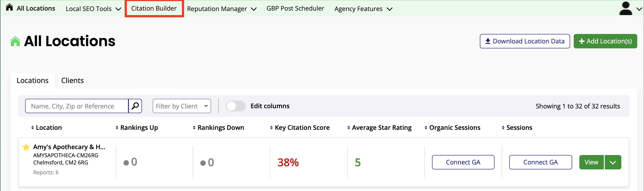Image resolution: width=644 pixels, height=191 pixels.
Task: Expand the green View button arrow
Action: pos(613,162)
